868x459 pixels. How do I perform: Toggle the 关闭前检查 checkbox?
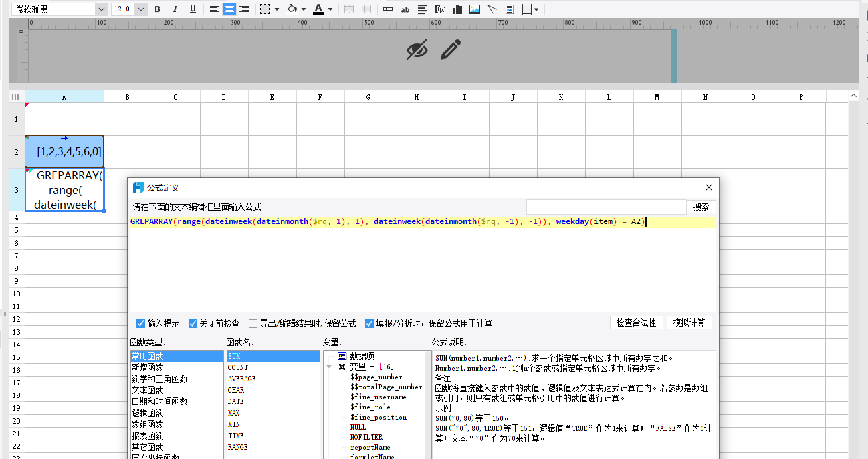click(193, 323)
